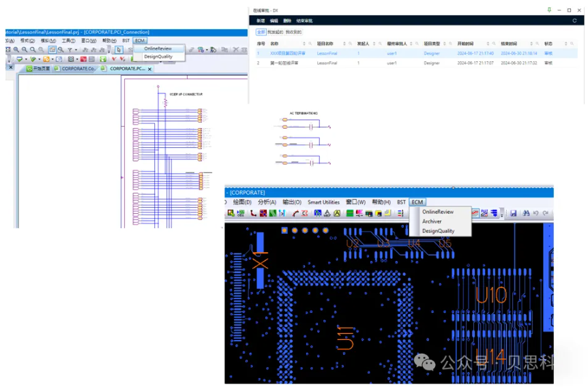
Task: Switch to the CORPORATE.PC... schematic tab
Action: tap(126, 69)
